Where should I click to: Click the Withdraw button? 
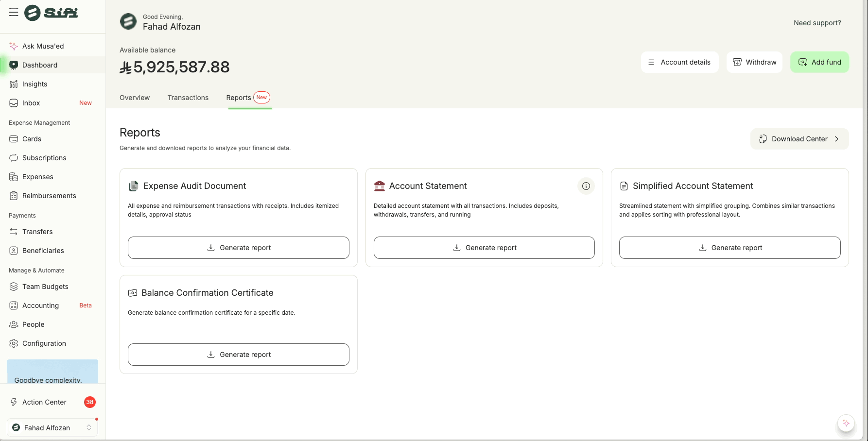point(754,62)
